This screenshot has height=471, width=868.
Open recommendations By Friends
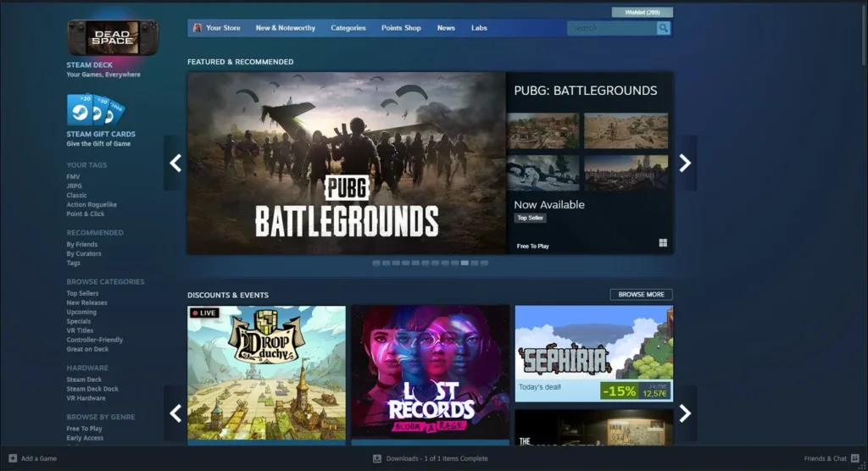(x=82, y=245)
